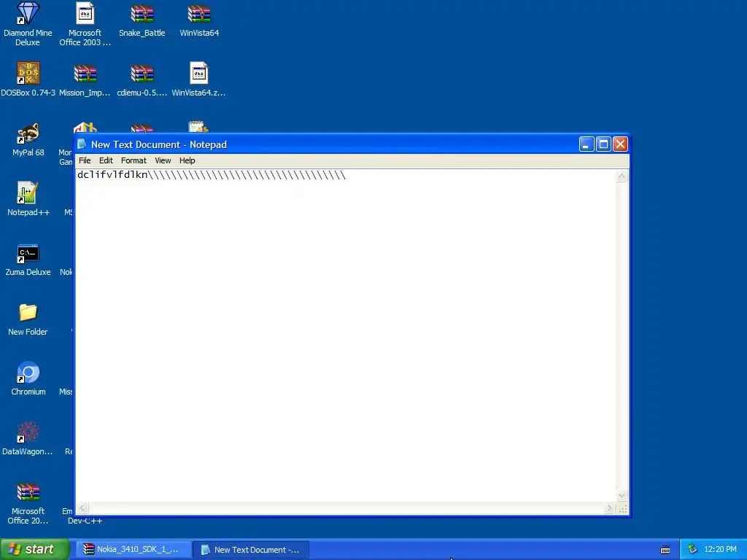Select the cdiemu-0.5 archive icon

(x=142, y=79)
